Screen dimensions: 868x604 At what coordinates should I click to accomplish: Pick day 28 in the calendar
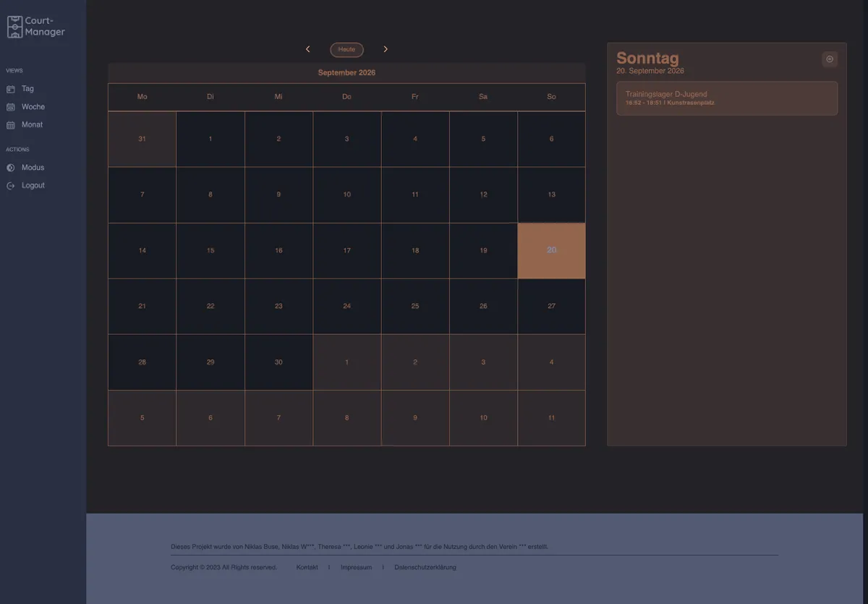pyautogui.click(x=142, y=362)
